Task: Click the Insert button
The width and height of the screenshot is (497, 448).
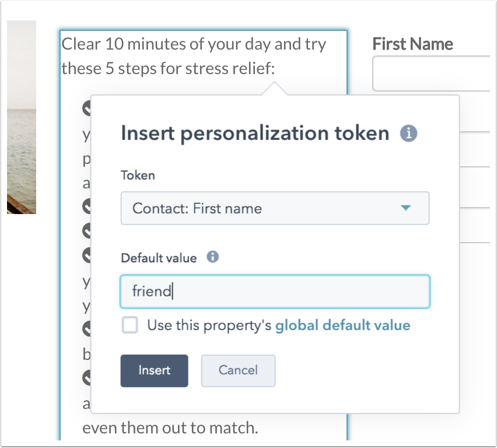Action: 155,370
